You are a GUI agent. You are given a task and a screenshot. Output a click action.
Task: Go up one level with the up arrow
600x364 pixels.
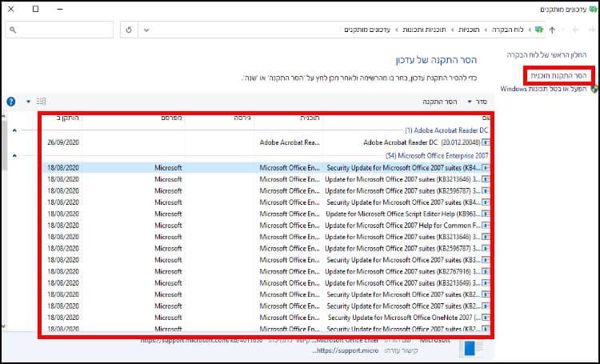pos(552,30)
